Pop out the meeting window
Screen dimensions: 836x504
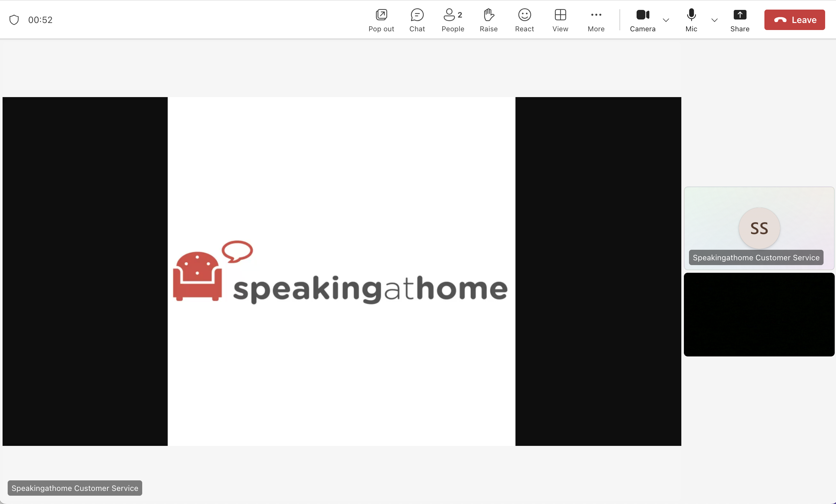pyautogui.click(x=381, y=20)
